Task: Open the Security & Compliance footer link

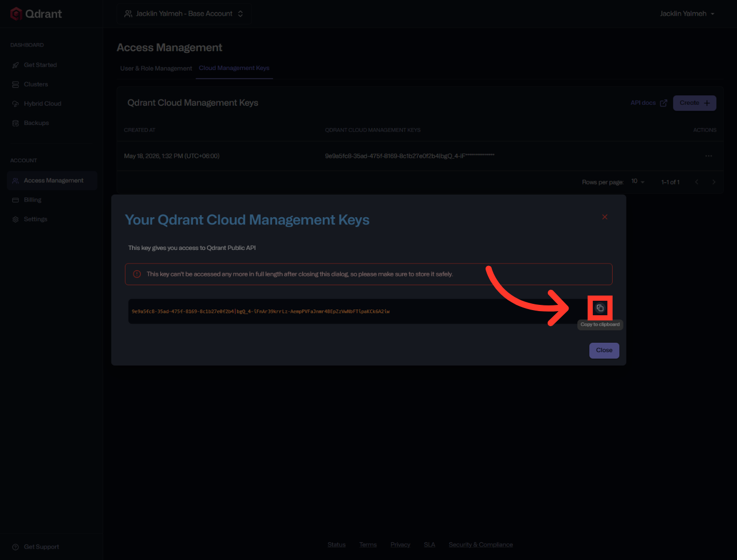Action: (481, 545)
